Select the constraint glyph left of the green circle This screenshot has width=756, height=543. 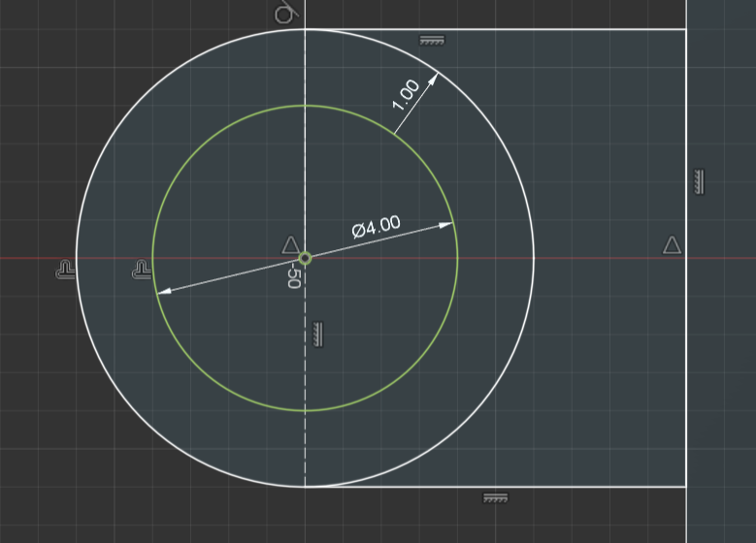pos(142,270)
